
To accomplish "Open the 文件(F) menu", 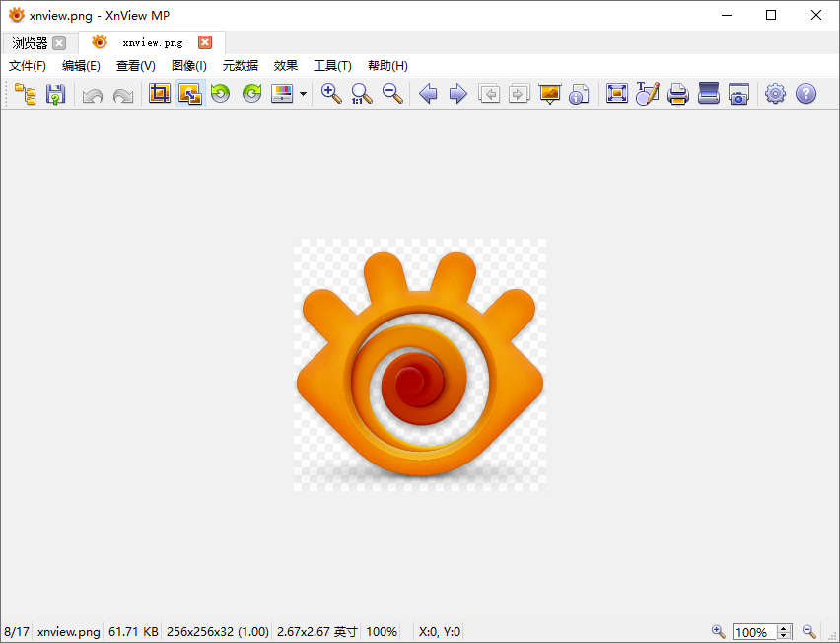I will click(x=28, y=66).
